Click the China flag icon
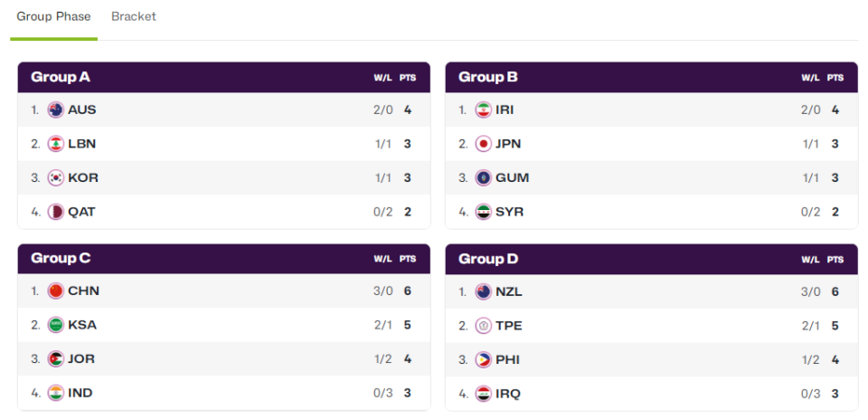Viewport: 868px width, 420px height. (56, 291)
